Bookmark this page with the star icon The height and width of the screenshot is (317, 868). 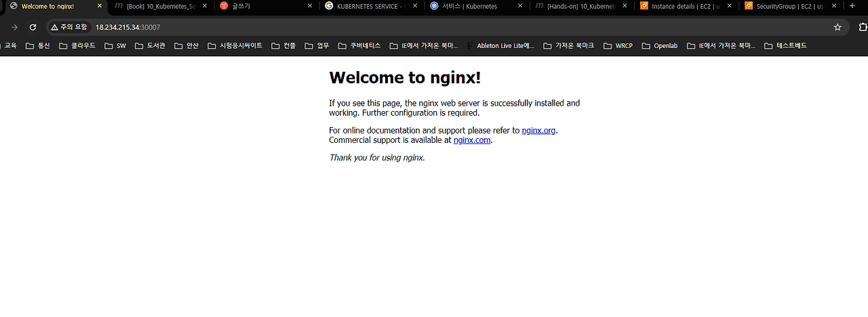837,27
